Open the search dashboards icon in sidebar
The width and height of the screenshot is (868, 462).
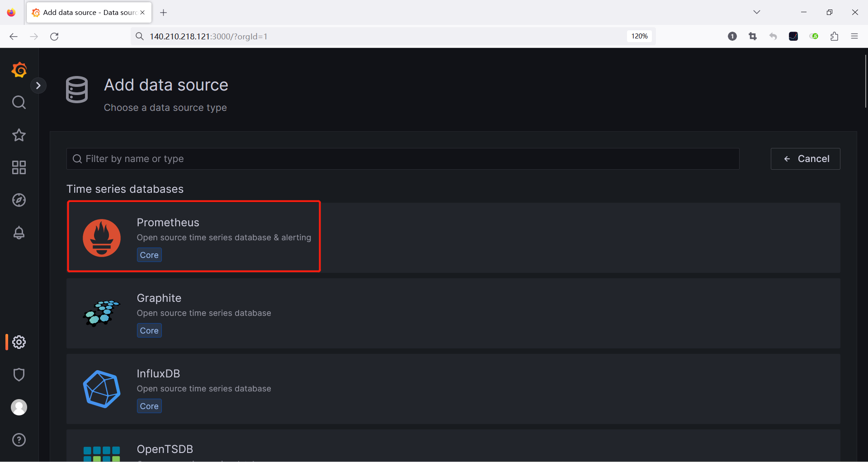(19, 102)
